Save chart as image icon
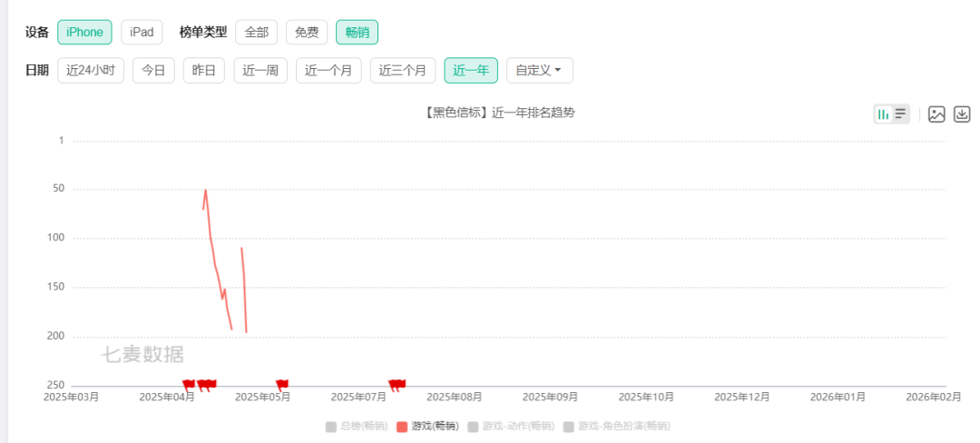This screenshot has height=443, width=980. coord(936,114)
